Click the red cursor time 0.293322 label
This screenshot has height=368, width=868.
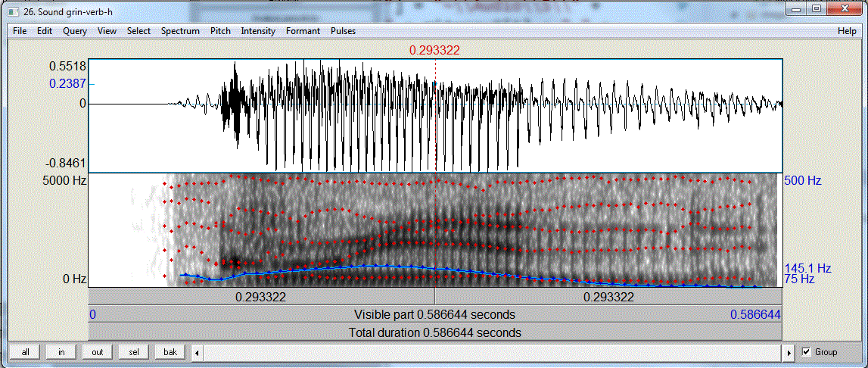434,51
